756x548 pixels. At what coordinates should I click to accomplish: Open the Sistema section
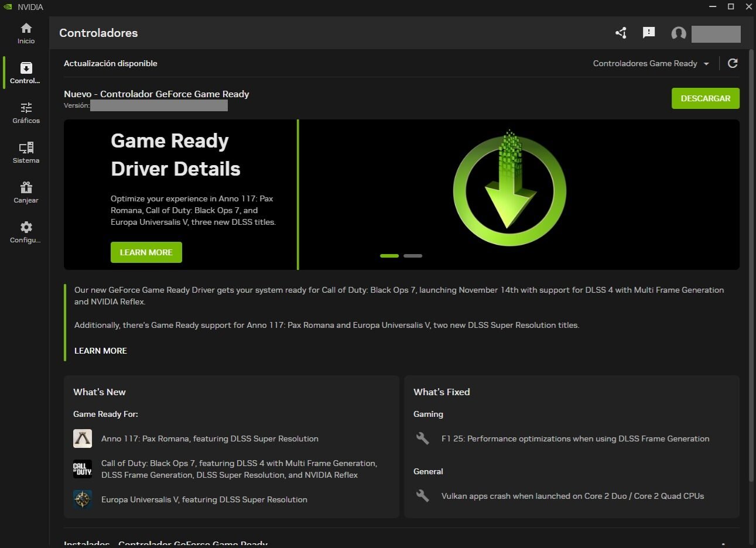point(26,152)
